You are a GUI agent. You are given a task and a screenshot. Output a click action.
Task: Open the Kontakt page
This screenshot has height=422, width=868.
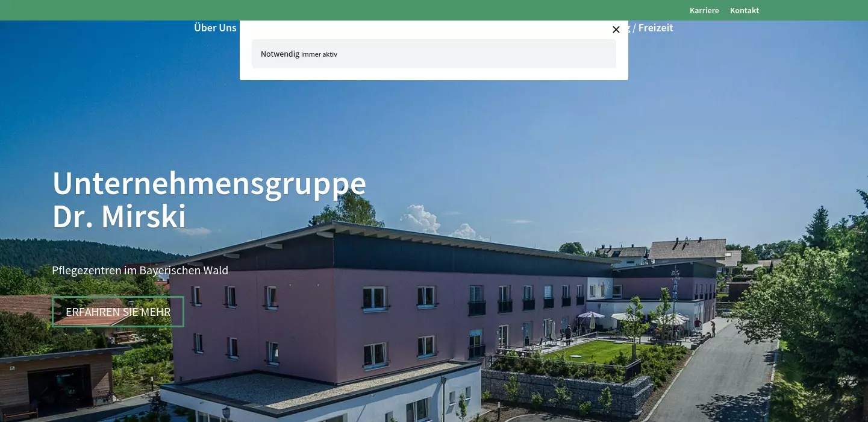[745, 10]
